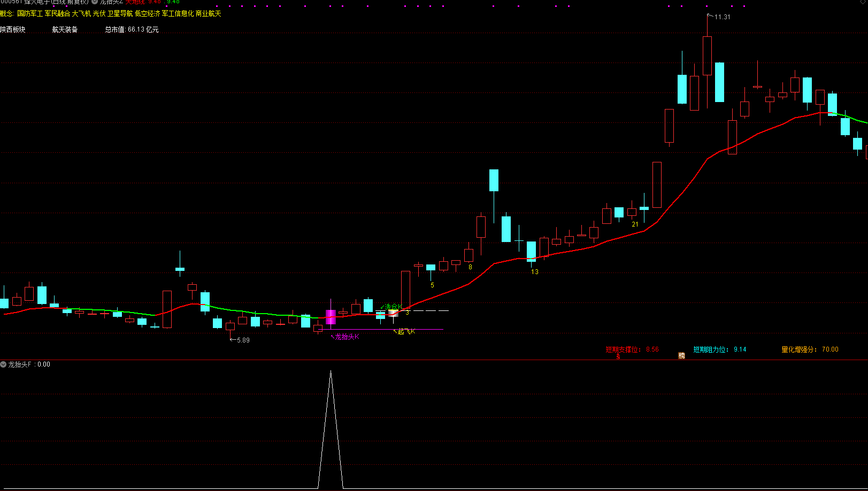Click the yellow 5 day-count marker
This screenshot has height=491, width=868.
click(432, 285)
